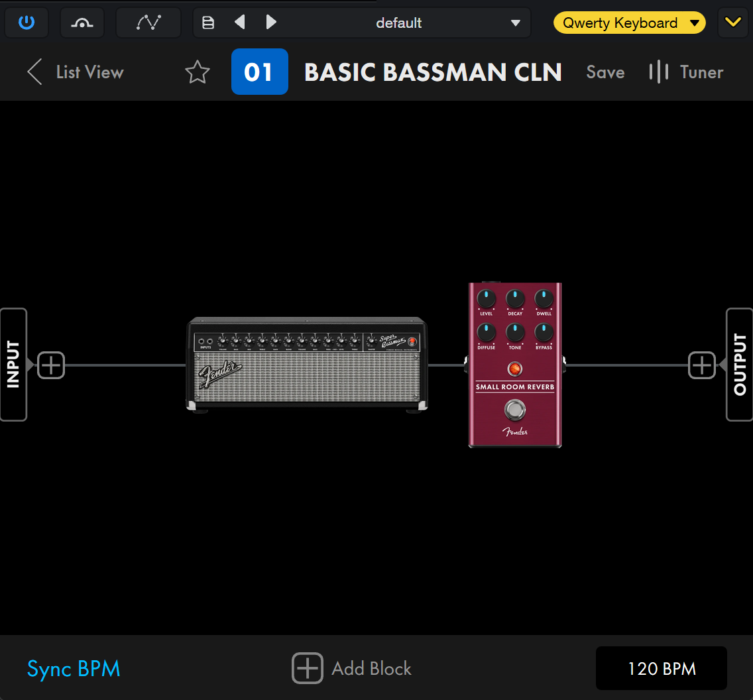
Task: Open the Qwerty Keyboard dropdown
Action: (x=630, y=23)
